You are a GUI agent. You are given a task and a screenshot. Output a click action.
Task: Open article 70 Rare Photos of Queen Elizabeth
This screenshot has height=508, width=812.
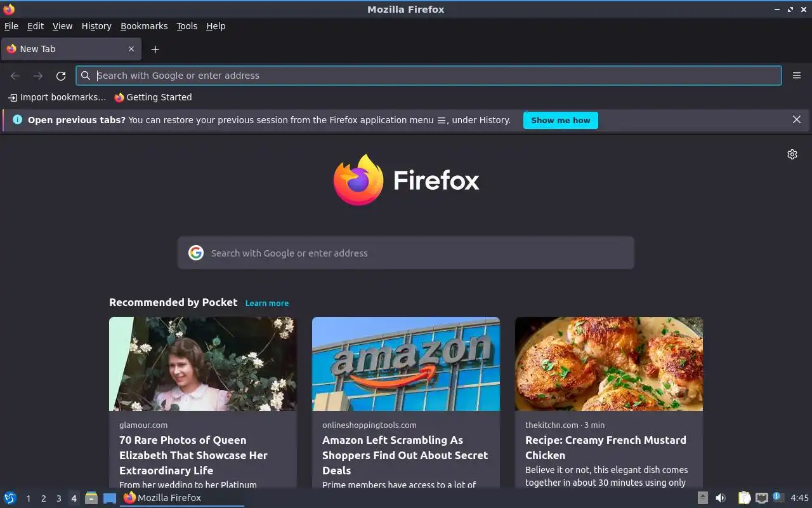[x=193, y=455]
